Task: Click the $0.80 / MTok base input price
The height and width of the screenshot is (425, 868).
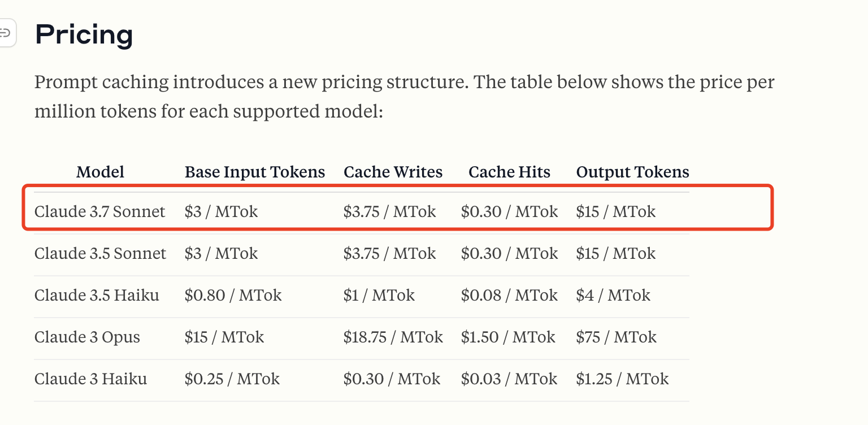Action: click(x=233, y=295)
